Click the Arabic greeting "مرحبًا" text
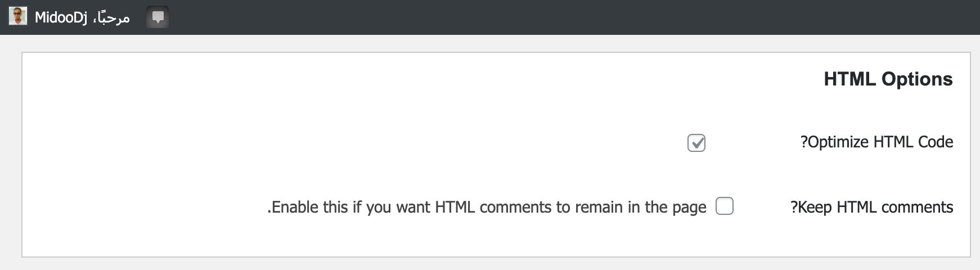The width and height of the screenshot is (980, 270). 112,18
